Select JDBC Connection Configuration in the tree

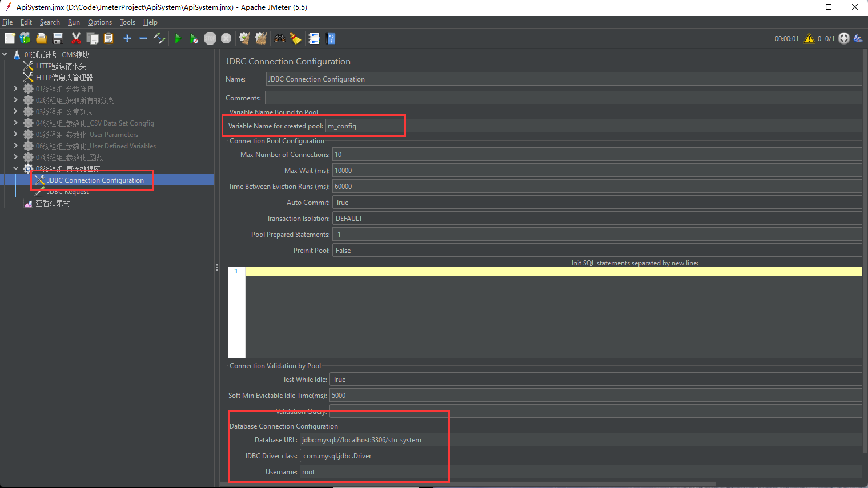click(95, 180)
